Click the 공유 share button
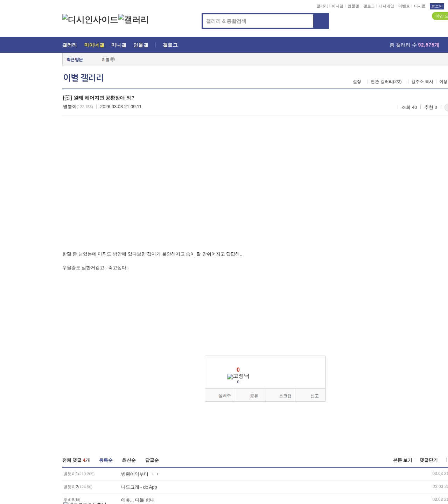The image size is (448, 504). [250, 395]
